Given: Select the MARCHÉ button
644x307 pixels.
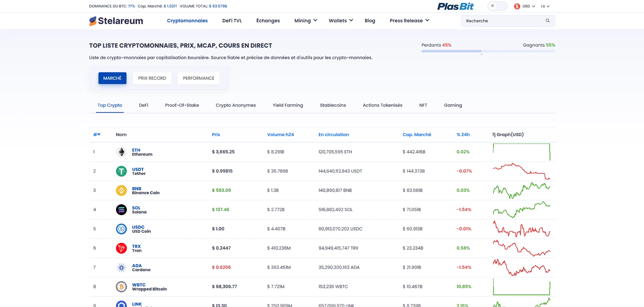Looking at the screenshot, I should pyautogui.click(x=112, y=78).
